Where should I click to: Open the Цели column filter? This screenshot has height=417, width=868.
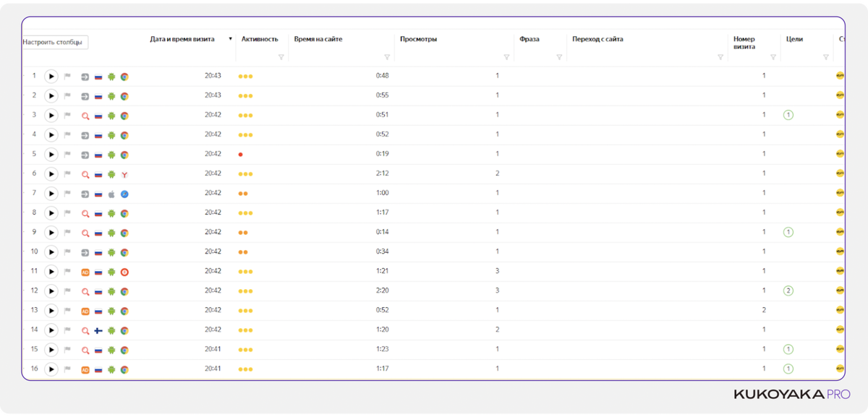826,57
